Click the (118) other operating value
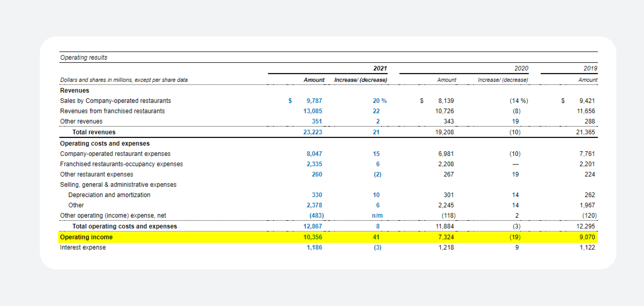Screen dimensions: 644x306 click(x=448, y=215)
